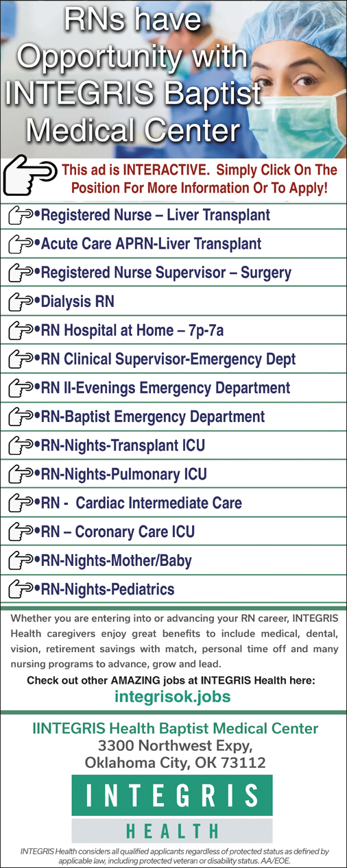Click the hand icon beside Registered Nurse – Liver Transplant

[21, 215]
